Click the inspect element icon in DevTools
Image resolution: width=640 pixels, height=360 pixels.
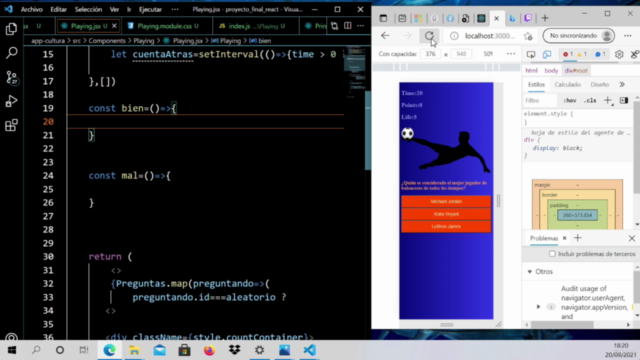[x=531, y=54]
